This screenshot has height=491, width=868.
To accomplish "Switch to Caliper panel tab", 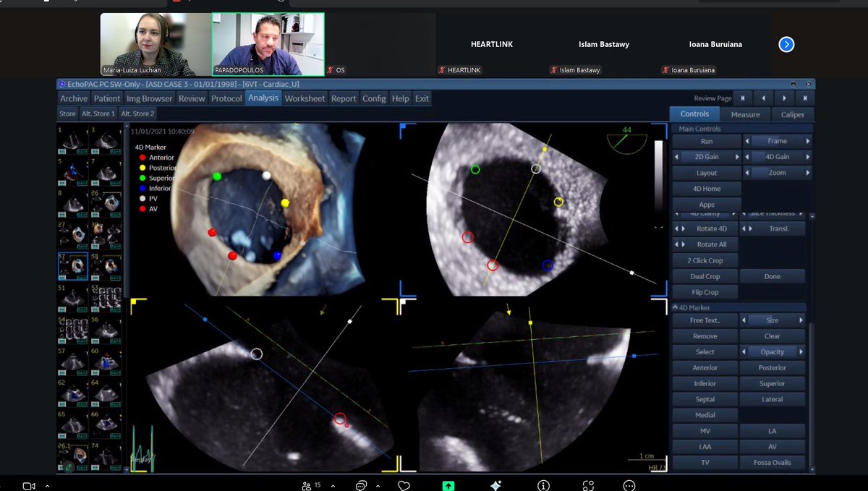I will [x=792, y=114].
